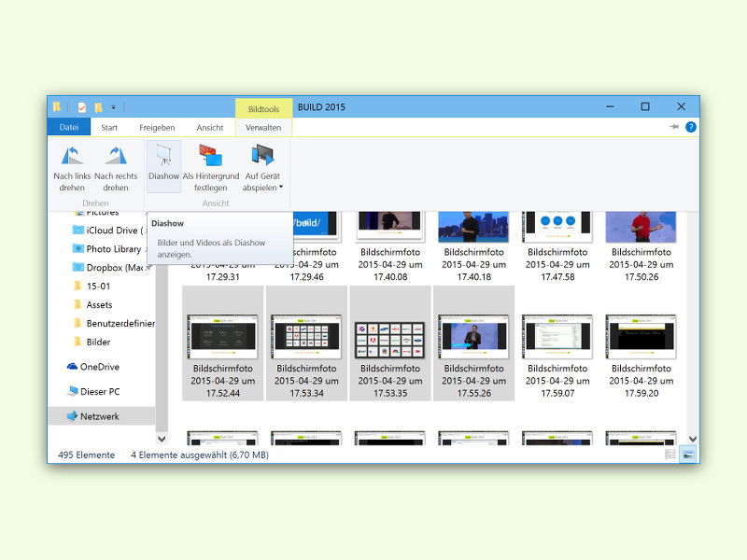The width and height of the screenshot is (747, 560).
Task: Switch to details view icon in status bar
Action: pos(670,455)
